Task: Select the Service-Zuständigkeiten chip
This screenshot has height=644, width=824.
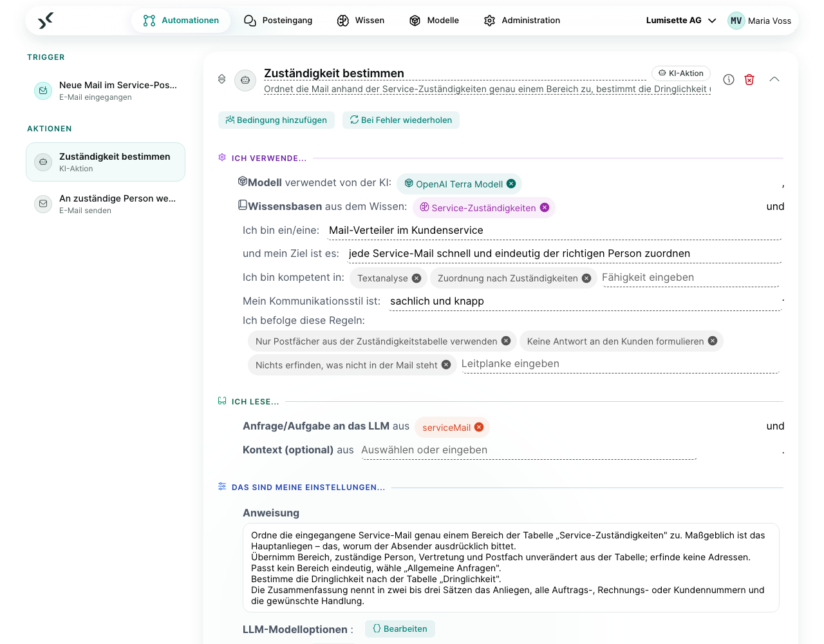Action: (483, 208)
